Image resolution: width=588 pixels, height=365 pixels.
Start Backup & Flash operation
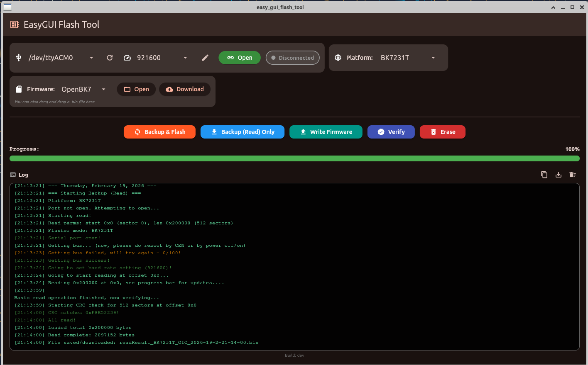click(x=160, y=132)
